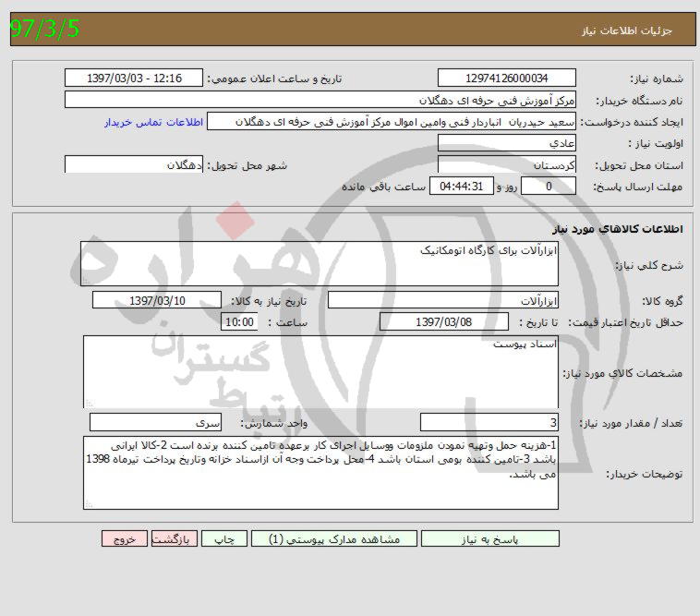Click the delivery province field 'کردستان'
Image resolution: width=700 pixels, height=616 pixels.
click(x=507, y=164)
